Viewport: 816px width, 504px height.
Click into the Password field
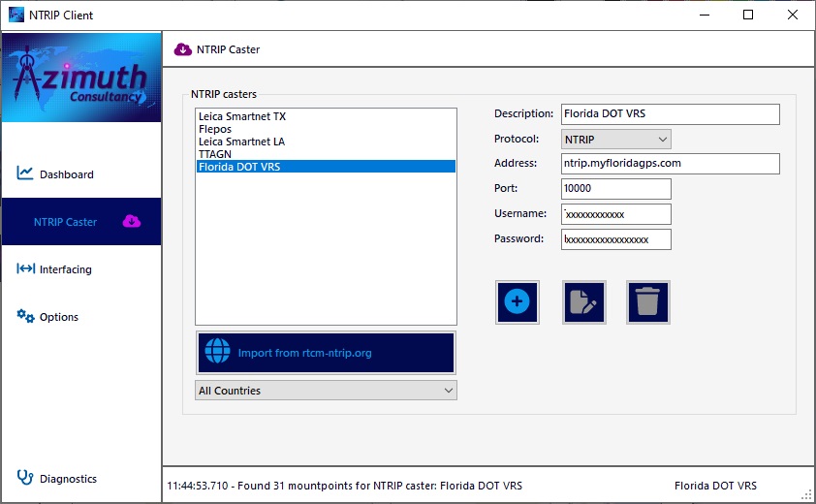(615, 239)
